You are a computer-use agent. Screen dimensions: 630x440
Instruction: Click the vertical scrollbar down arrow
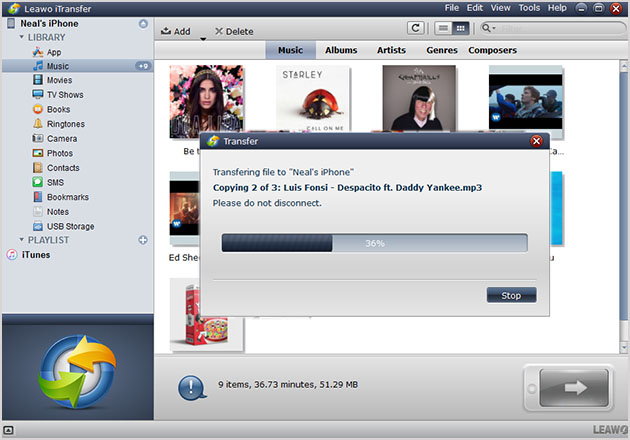tap(624, 347)
